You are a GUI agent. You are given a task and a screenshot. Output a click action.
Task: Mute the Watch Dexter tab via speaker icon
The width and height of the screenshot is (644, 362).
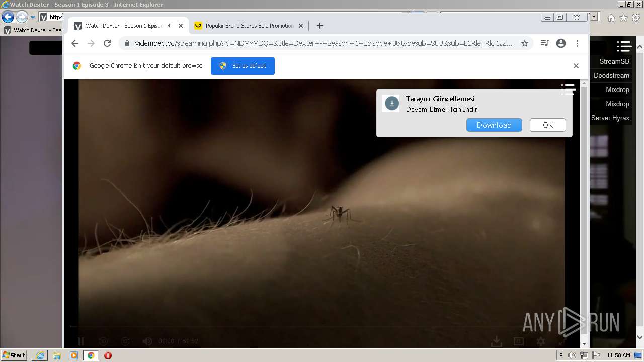point(170,26)
